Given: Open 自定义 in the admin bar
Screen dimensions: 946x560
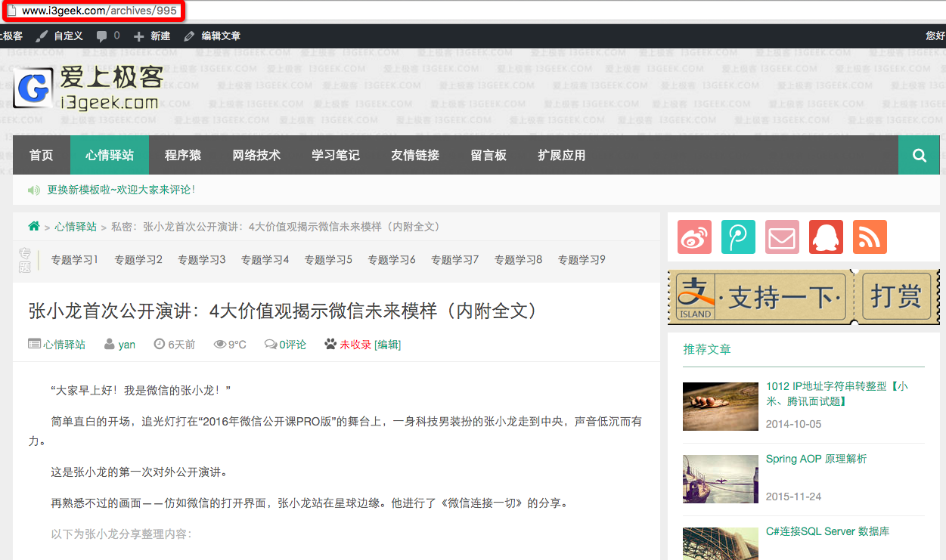Looking at the screenshot, I should coord(68,36).
